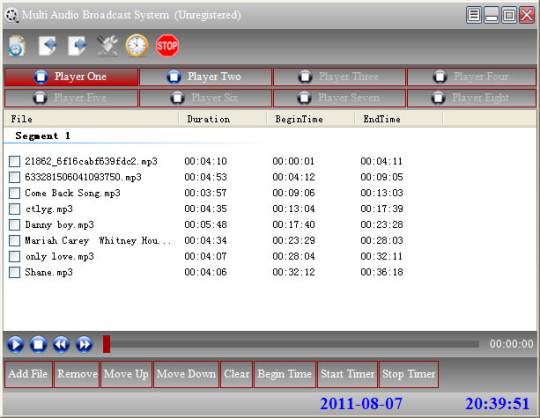The width and height of the screenshot is (540, 418).
Task: Switch to Player Two tab
Action: click(x=205, y=76)
